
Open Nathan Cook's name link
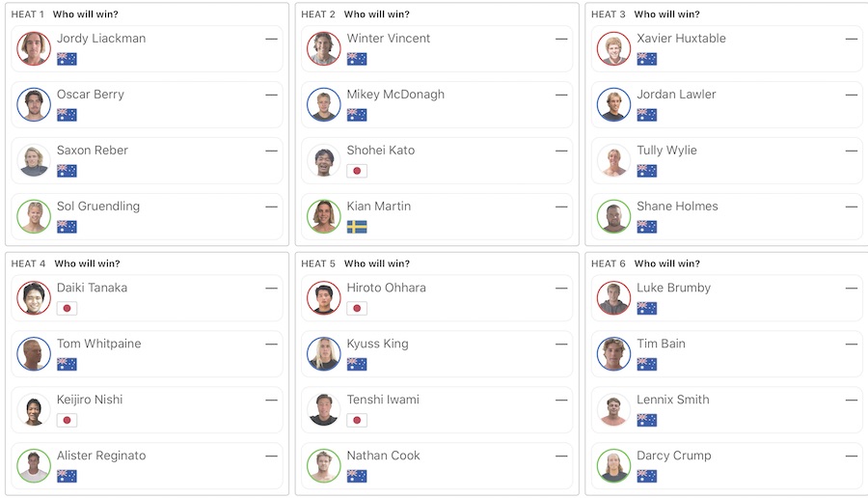[384, 456]
